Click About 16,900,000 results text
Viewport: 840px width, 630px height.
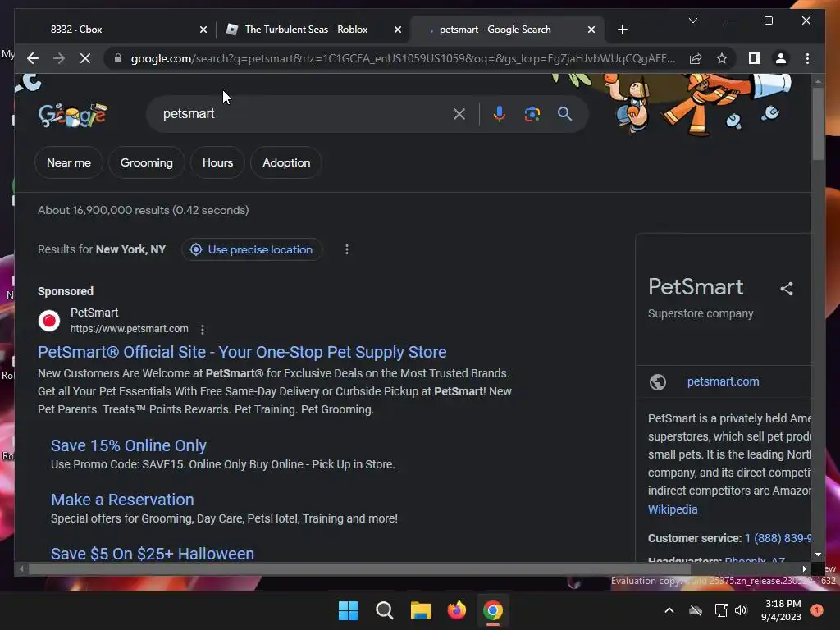coord(143,211)
